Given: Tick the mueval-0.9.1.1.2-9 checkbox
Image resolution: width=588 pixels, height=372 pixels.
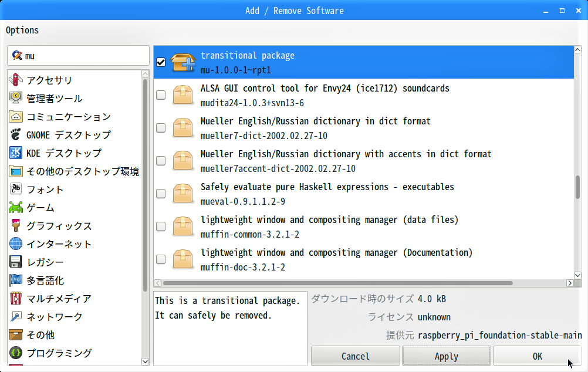Looking at the screenshot, I should pyautogui.click(x=161, y=194).
